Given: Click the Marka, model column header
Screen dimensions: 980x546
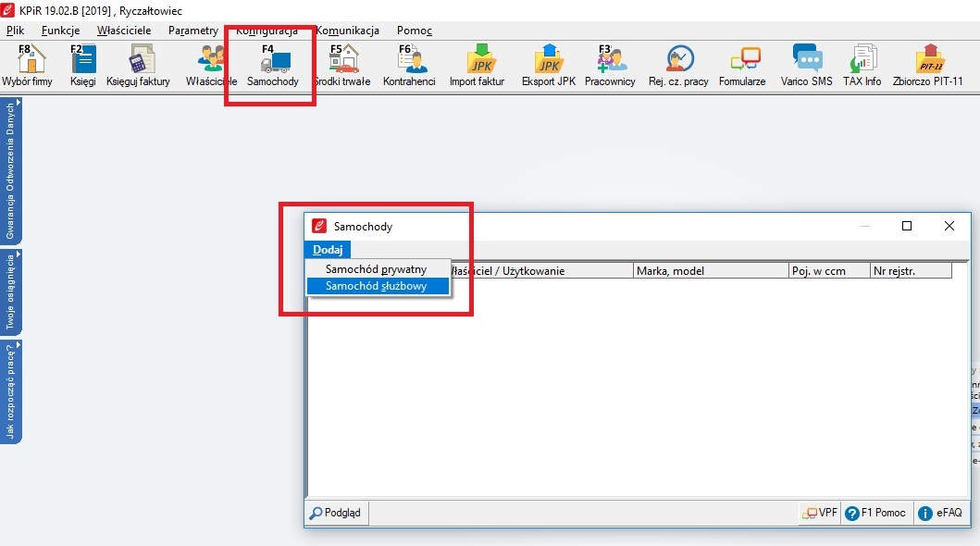Looking at the screenshot, I should point(710,271).
